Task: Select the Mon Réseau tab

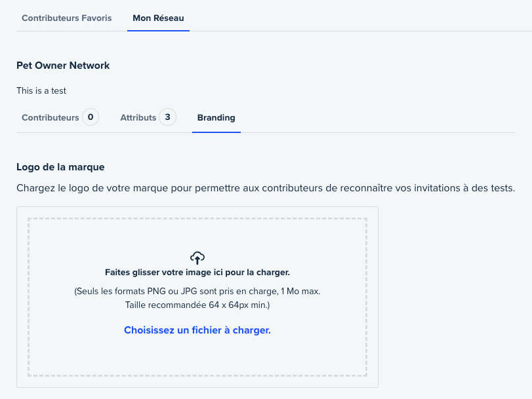Action: 158,18
